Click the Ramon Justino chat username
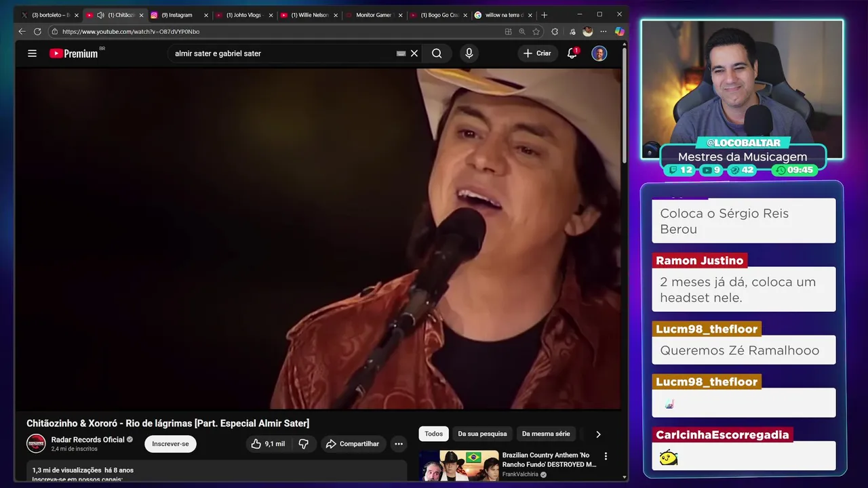The image size is (868, 488). point(700,260)
